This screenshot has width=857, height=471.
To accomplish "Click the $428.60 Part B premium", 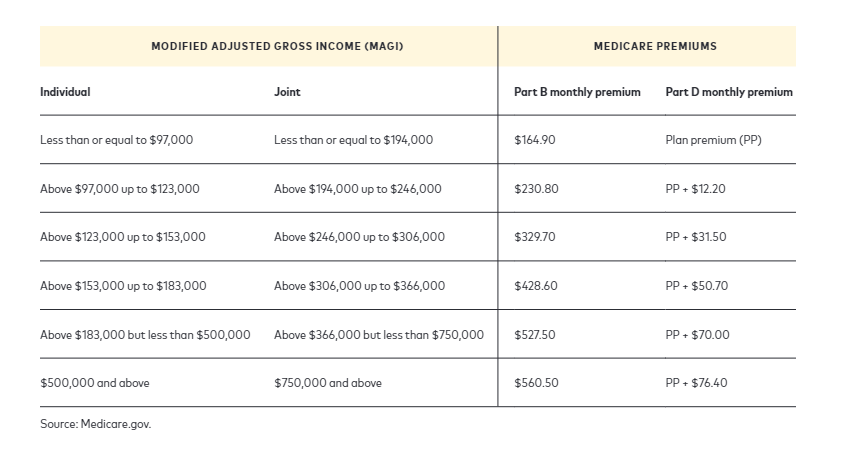I will (x=536, y=286).
